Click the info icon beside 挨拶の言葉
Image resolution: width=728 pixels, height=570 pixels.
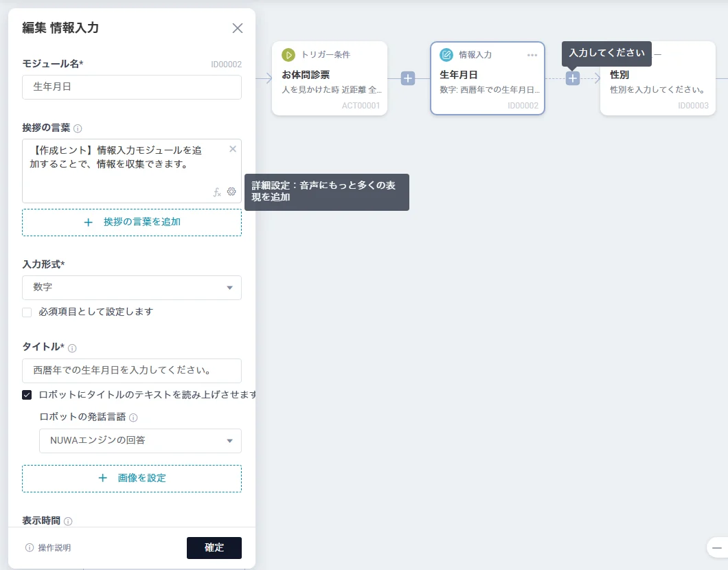[x=78, y=128]
